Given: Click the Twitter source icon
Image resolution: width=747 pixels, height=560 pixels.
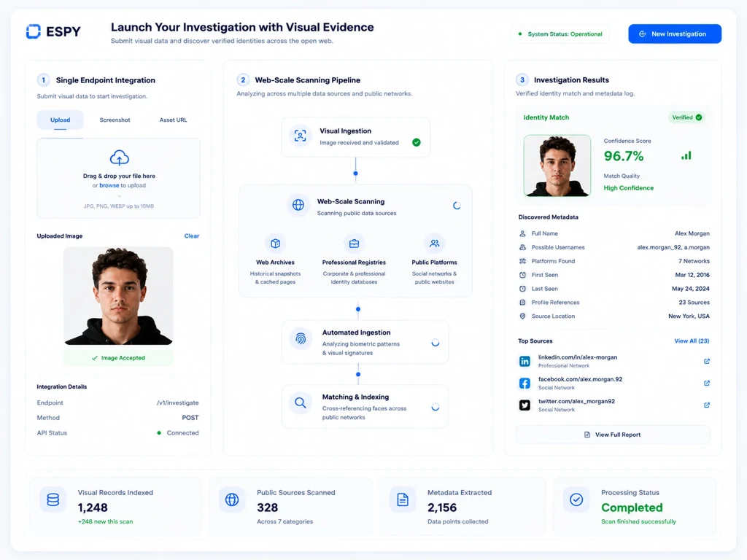Looking at the screenshot, I should coord(525,405).
